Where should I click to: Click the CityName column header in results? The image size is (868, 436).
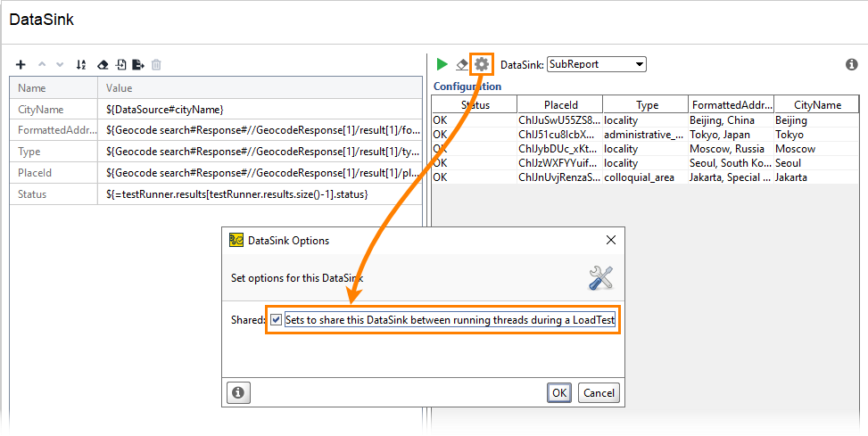pyautogui.click(x=817, y=104)
